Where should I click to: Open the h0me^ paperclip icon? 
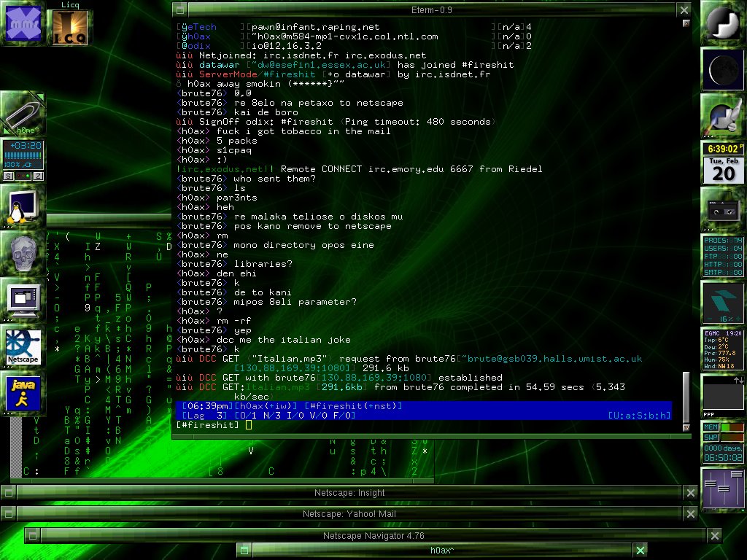[x=23, y=114]
